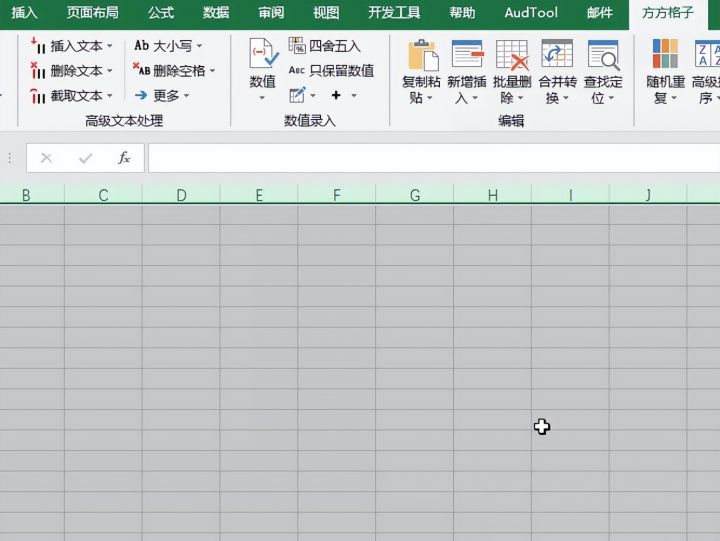The width and height of the screenshot is (720, 541).
Task: Select column G header
Action: 414,195
